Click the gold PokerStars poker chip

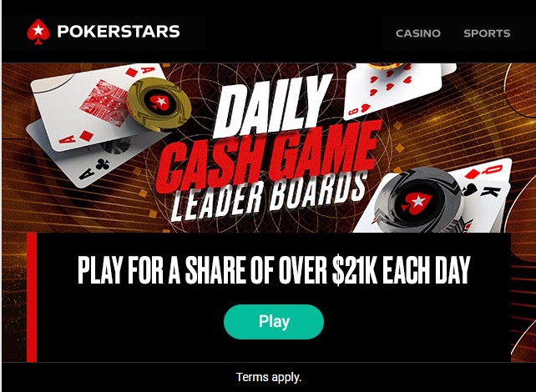click(x=159, y=104)
